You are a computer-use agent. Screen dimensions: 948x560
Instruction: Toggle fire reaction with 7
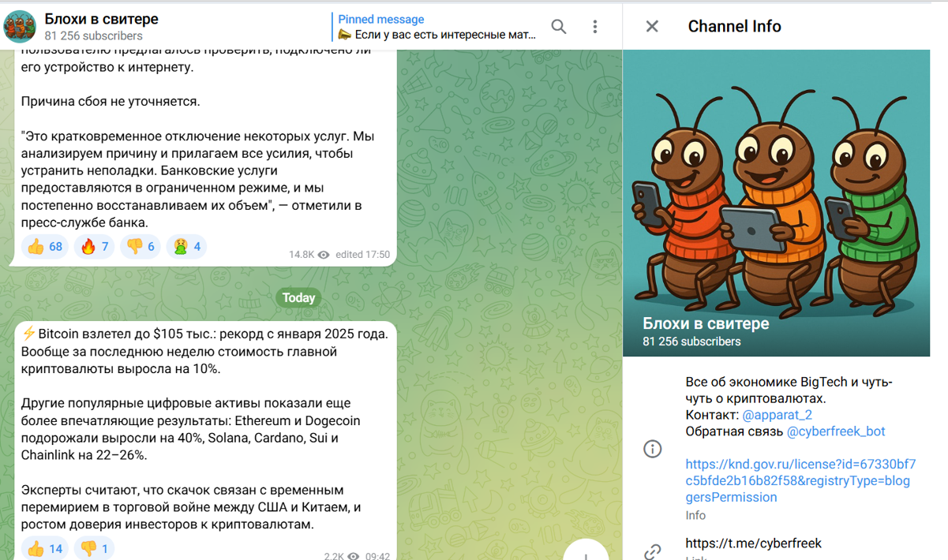(x=95, y=247)
